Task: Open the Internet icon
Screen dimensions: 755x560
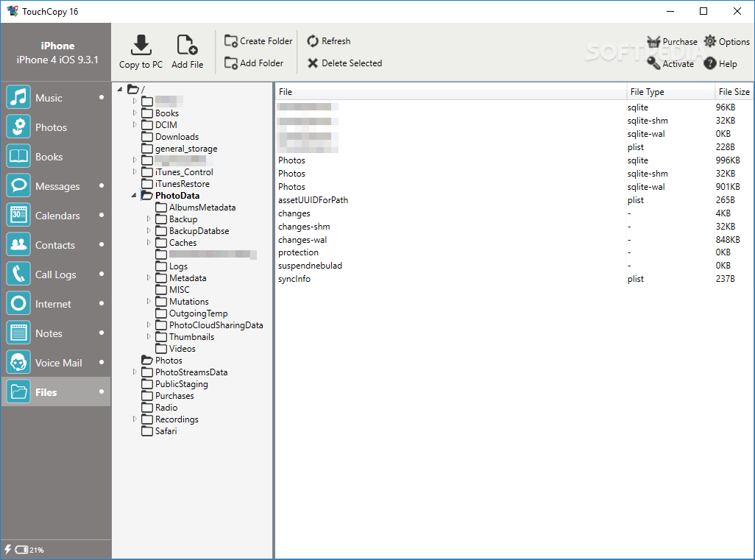Action: (x=18, y=303)
